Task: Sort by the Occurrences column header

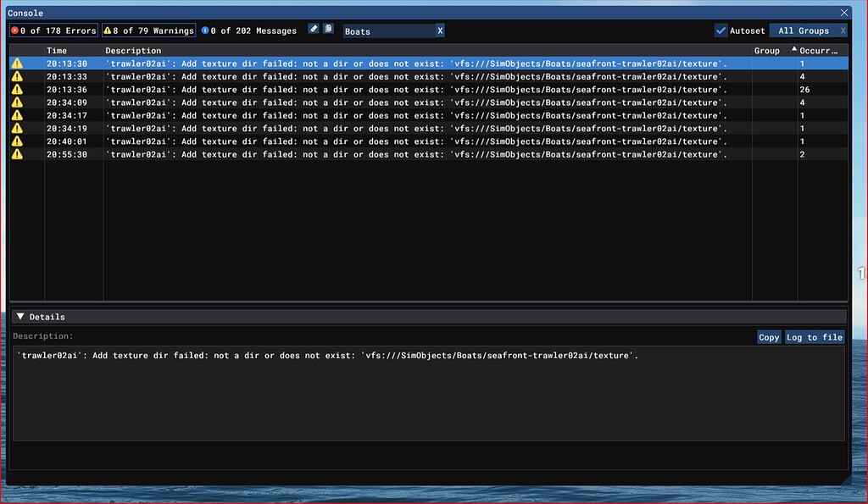Action: click(819, 51)
